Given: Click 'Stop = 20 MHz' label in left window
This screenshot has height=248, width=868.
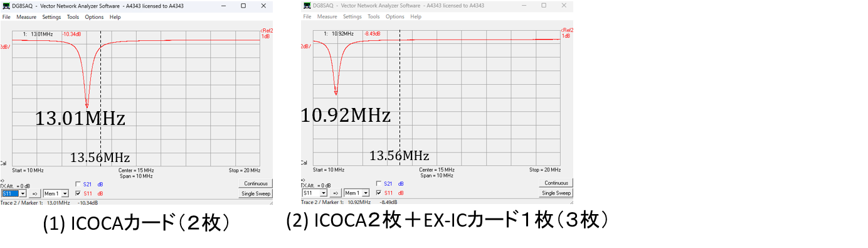Looking at the screenshot, I should pos(245,170).
